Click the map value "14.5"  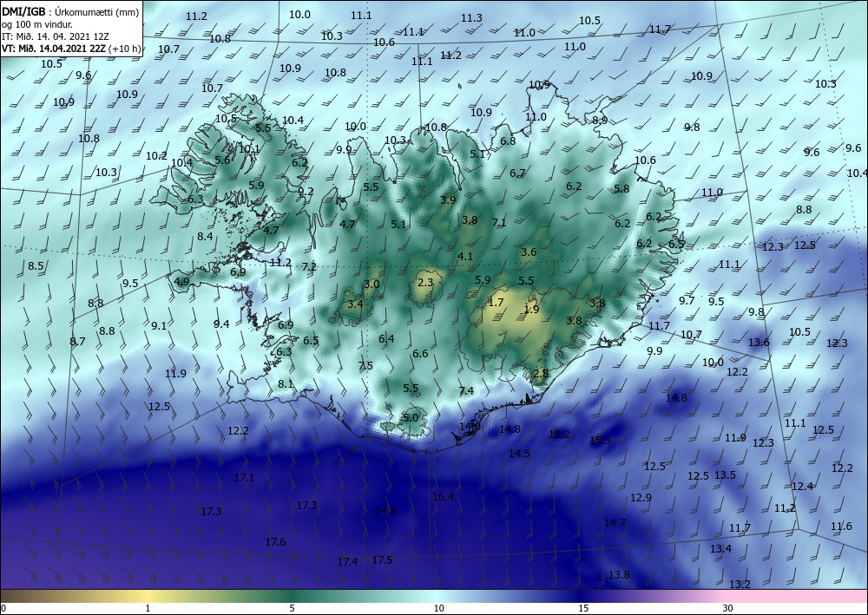coord(519,454)
